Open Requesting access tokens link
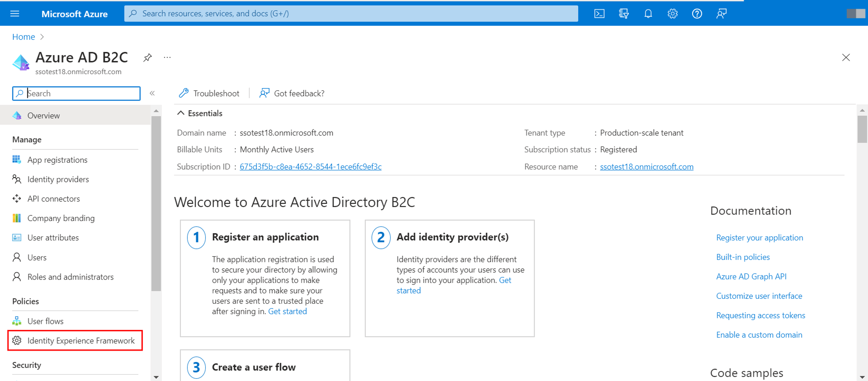 pos(760,316)
